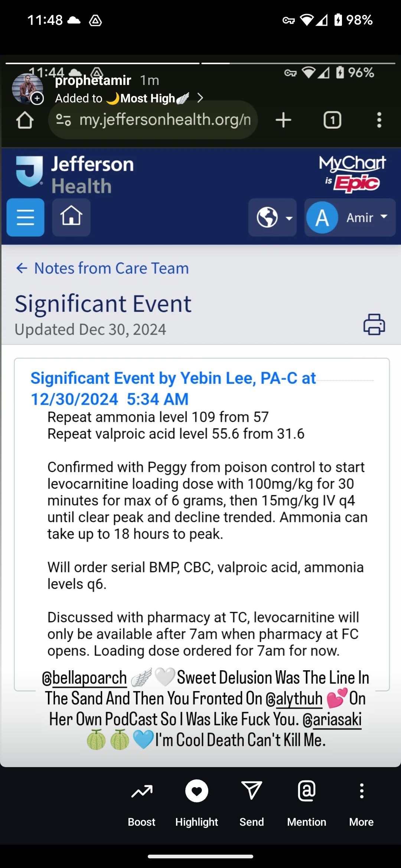The height and width of the screenshot is (868, 401).
Task: Tap the my.jeffersonhealth.org address bar
Action: click(153, 120)
